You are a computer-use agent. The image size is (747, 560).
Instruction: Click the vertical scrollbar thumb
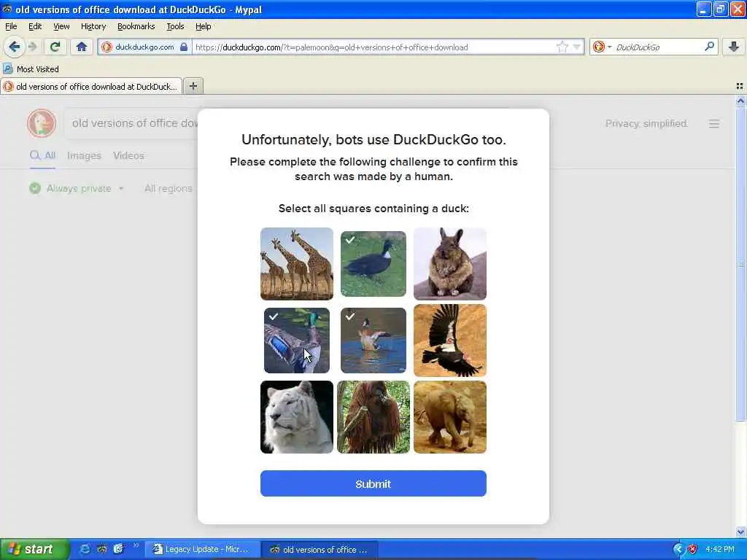coord(740,264)
